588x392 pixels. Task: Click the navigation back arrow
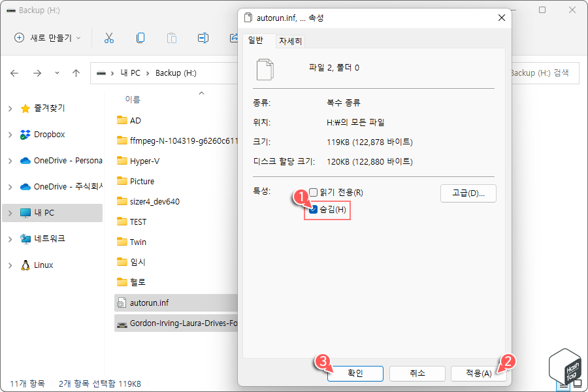click(x=14, y=73)
